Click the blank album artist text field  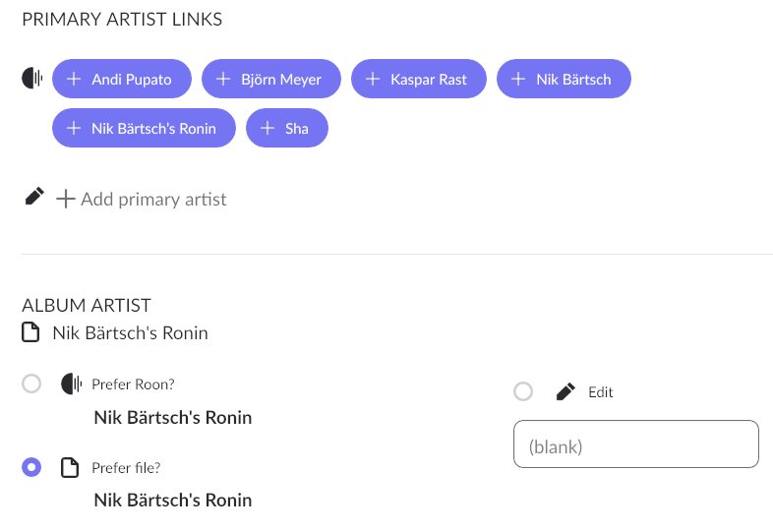636,444
